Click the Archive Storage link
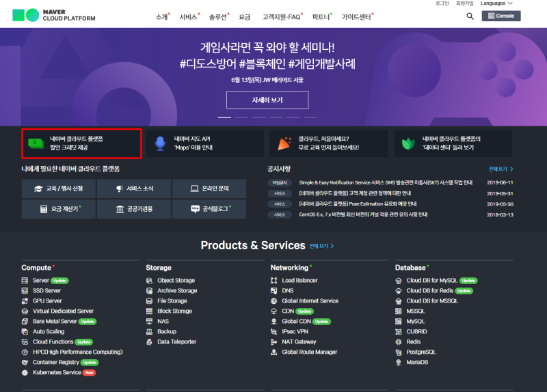This screenshot has height=392, width=547. click(x=177, y=291)
